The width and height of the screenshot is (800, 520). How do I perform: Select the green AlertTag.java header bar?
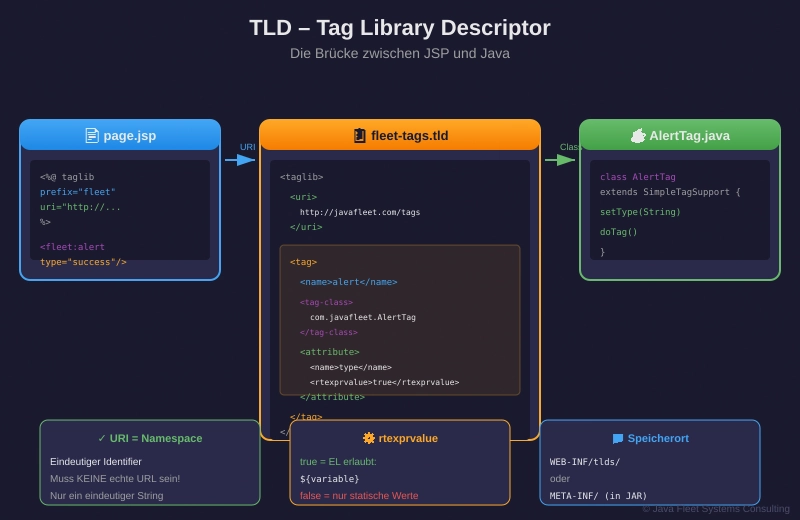tap(680, 135)
